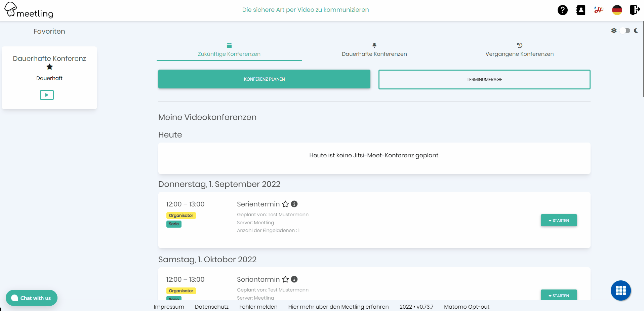Switch to the Dauerhafte Konferenzen tab
Viewport: 644px width, 311px height.
click(x=374, y=54)
